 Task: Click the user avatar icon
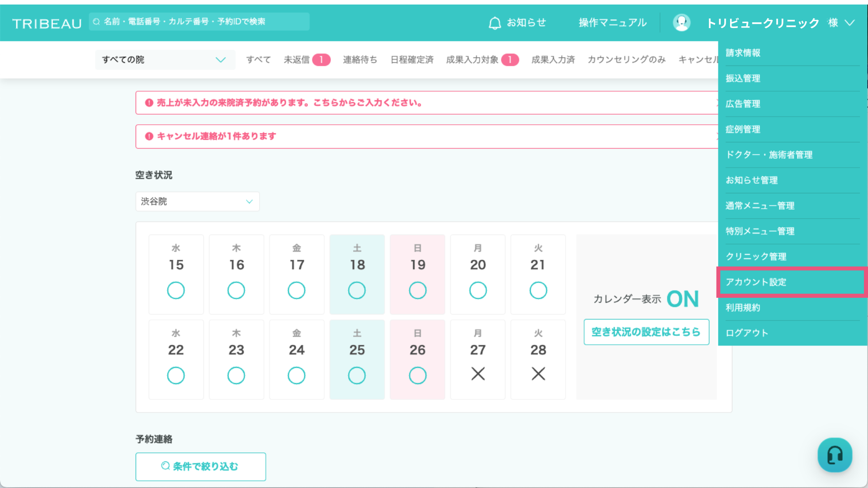click(681, 23)
